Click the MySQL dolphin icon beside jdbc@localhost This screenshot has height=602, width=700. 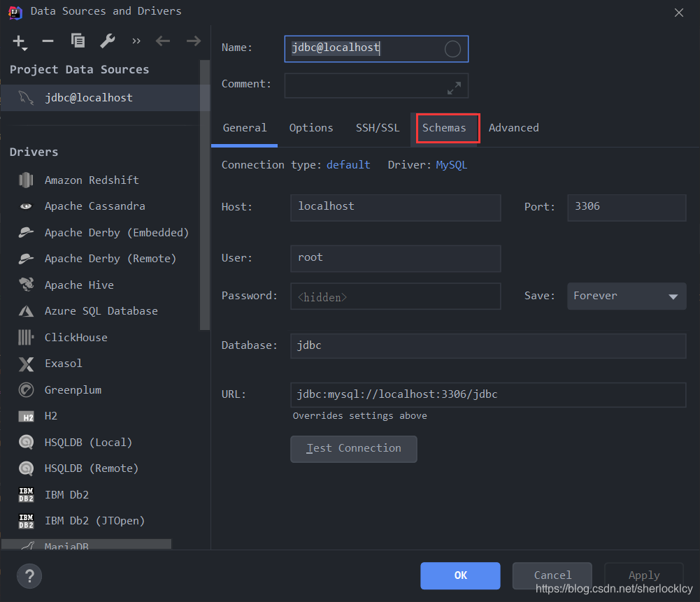pos(26,98)
